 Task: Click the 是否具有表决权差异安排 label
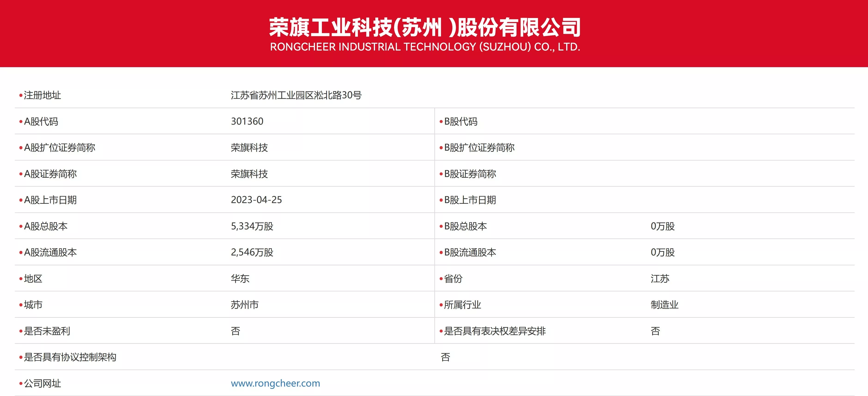[495, 331]
